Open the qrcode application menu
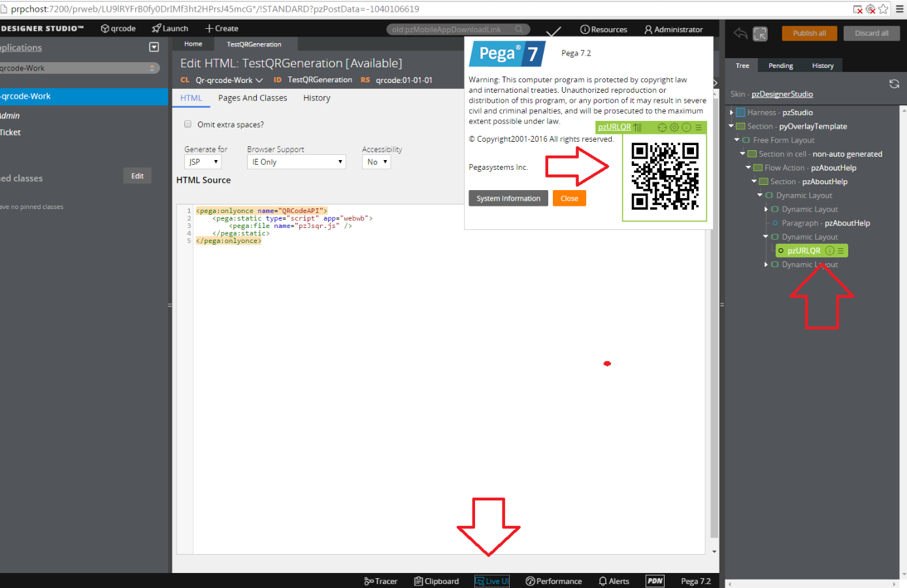This screenshot has width=907, height=588. click(118, 29)
